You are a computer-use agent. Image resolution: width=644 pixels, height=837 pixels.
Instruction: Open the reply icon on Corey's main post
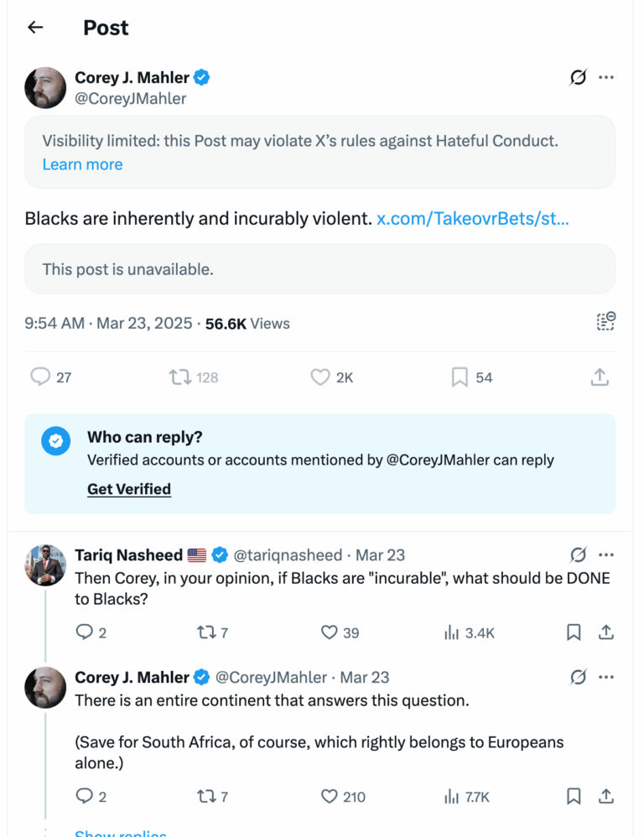click(40, 377)
